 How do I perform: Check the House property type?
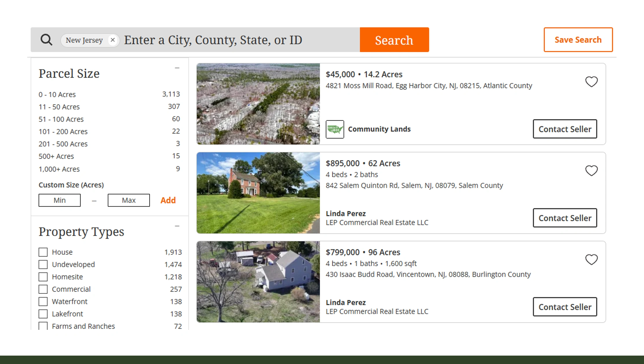(43, 252)
